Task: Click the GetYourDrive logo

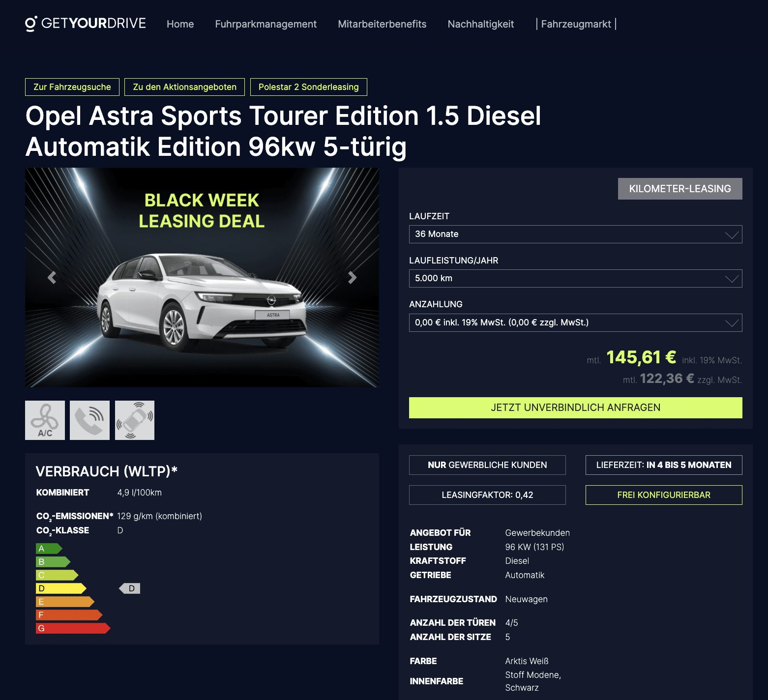Action: click(86, 24)
